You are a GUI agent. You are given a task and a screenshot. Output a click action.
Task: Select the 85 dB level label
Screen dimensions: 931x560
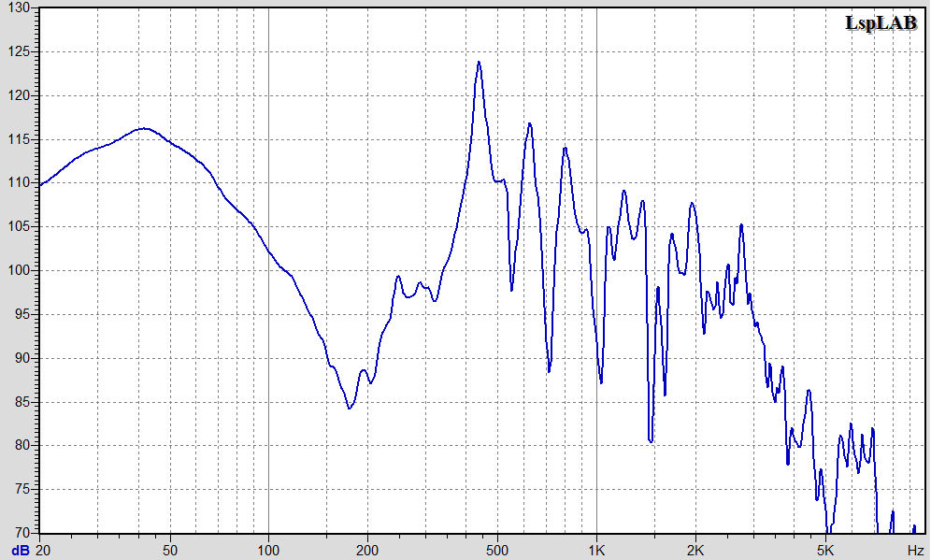(22, 402)
